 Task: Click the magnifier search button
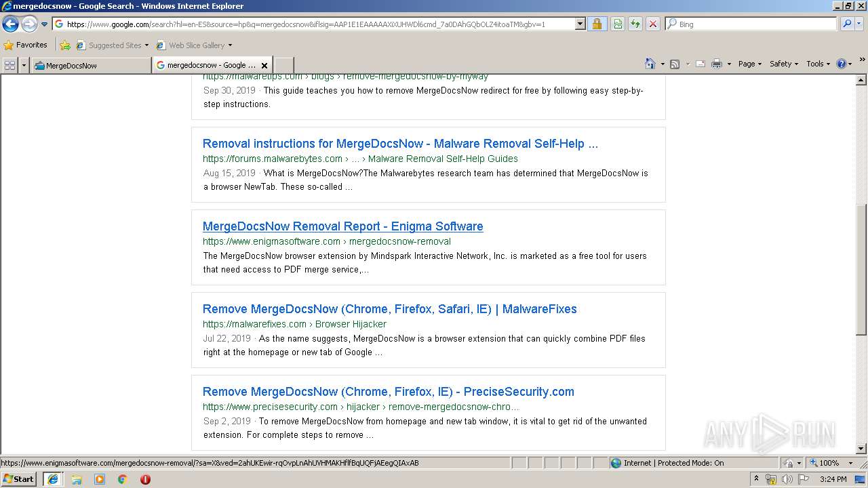[846, 24]
